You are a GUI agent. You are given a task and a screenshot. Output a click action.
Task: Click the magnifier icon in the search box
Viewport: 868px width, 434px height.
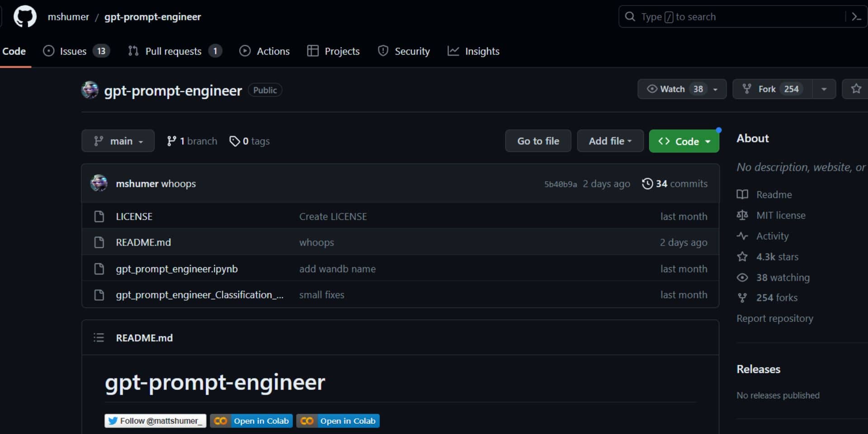click(630, 17)
